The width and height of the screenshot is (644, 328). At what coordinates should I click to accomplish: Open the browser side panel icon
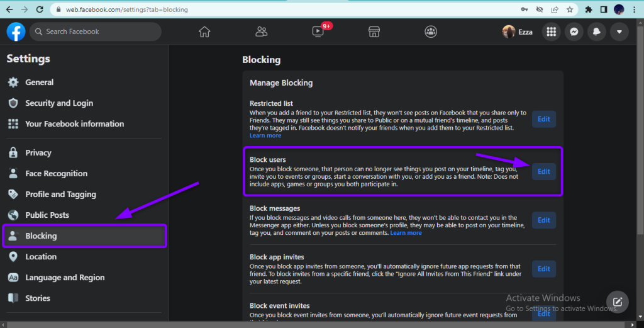pos(603,9)
